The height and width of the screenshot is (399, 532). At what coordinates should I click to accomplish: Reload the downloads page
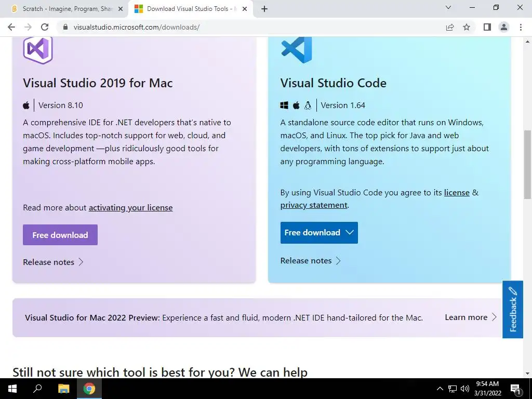[45, 27]
